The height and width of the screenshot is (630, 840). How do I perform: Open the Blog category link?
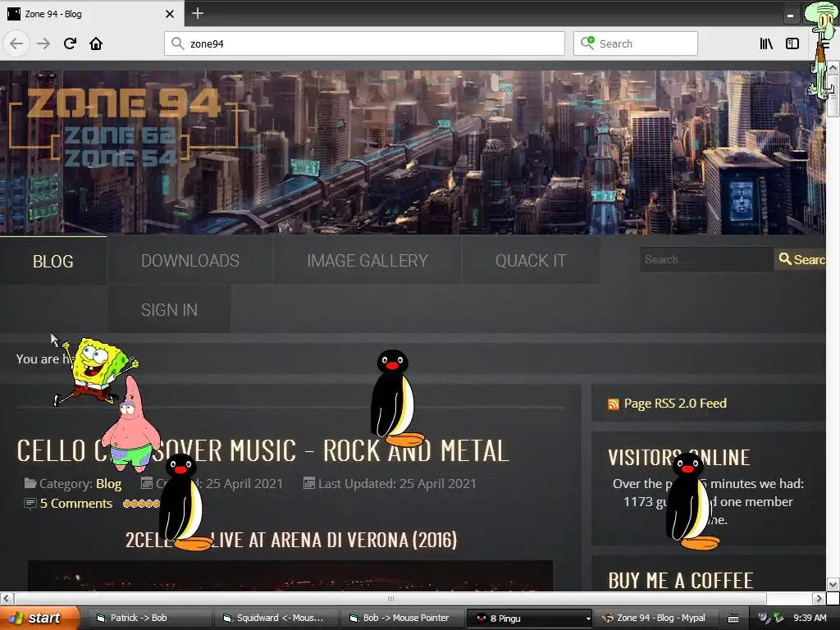click(109, 484)
